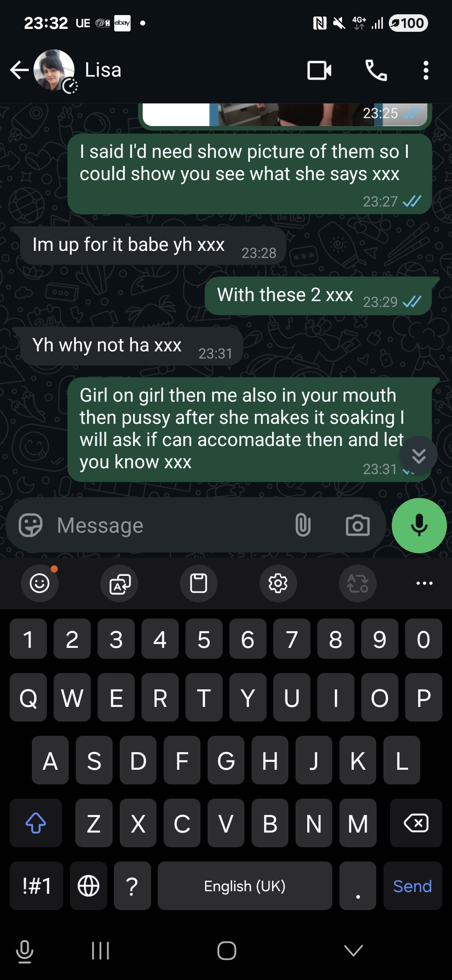Switch to symbols with the !#1 key
Screen dimensions: 452x980
[x=36, y=886]
